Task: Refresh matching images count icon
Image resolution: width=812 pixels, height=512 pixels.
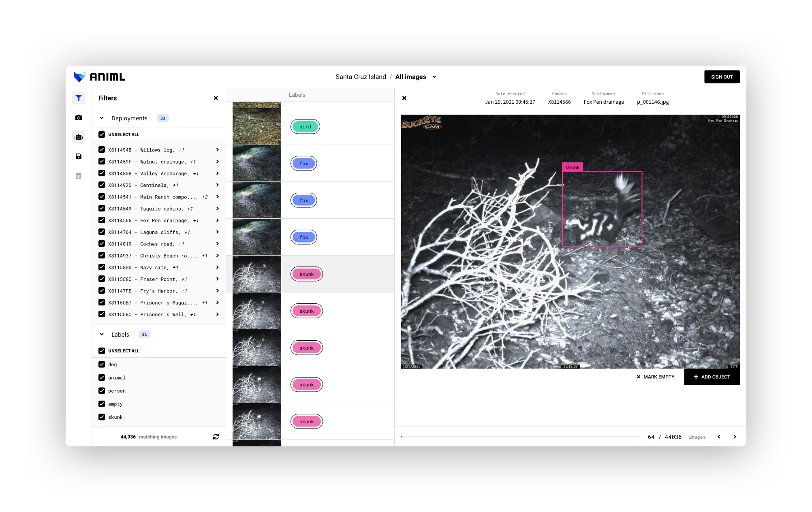Action: [x=216, y=437]
